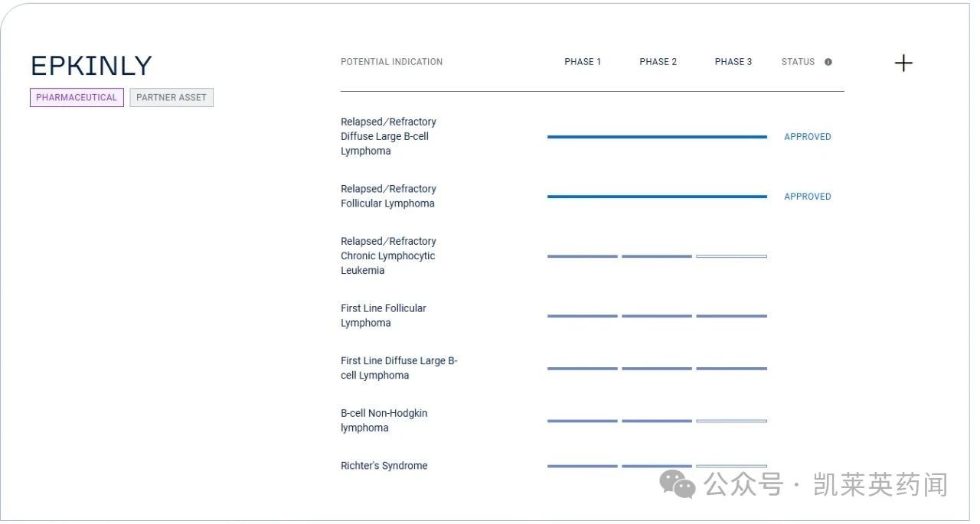Screen dimensions: 980x524
Task: Select Relapsed/Refractory Chronic Lymphocytic Leukemia indication
Action: pyautogui.click(x=388, y=255)
